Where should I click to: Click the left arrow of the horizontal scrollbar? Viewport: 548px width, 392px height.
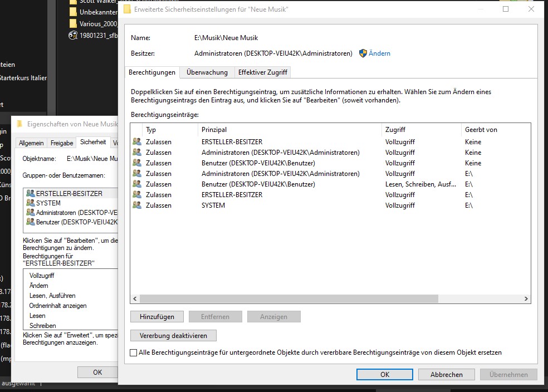(135, 298)
